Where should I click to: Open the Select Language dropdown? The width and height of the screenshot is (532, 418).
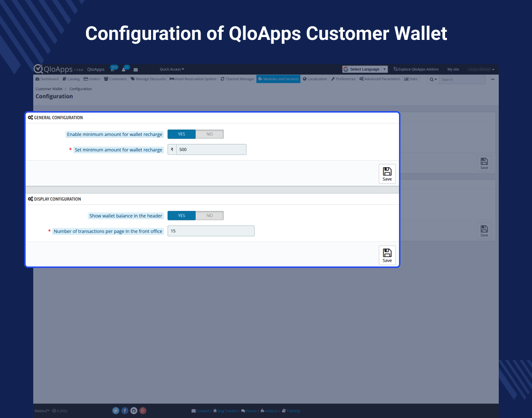pos(365,69)
